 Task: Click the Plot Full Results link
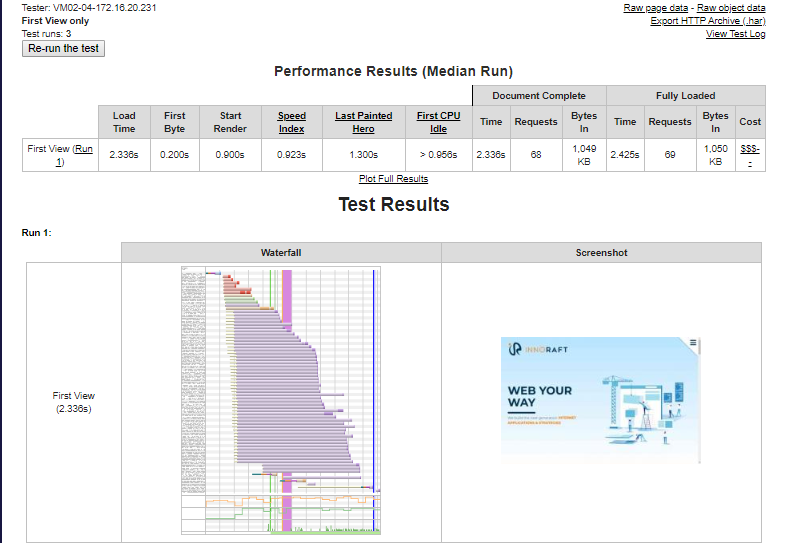coord(394,179)
